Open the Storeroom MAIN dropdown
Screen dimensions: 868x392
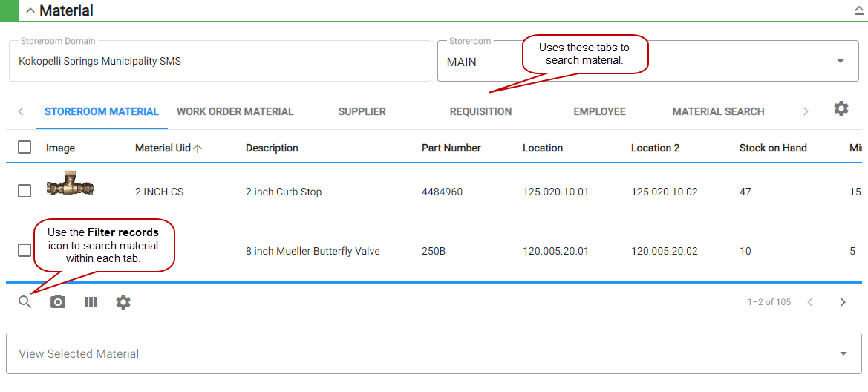(x=840, y=62)
